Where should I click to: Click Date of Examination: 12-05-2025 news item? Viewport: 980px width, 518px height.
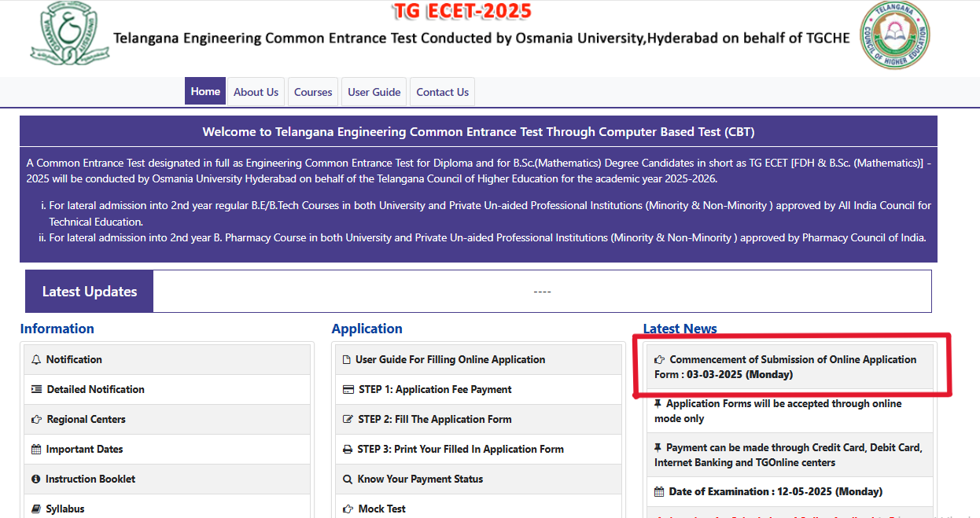point(790,491)
